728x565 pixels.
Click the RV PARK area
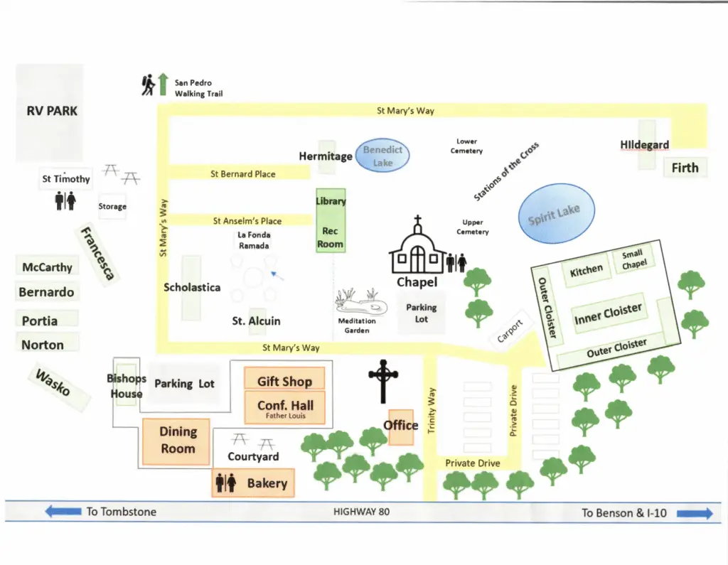point(50,112)
